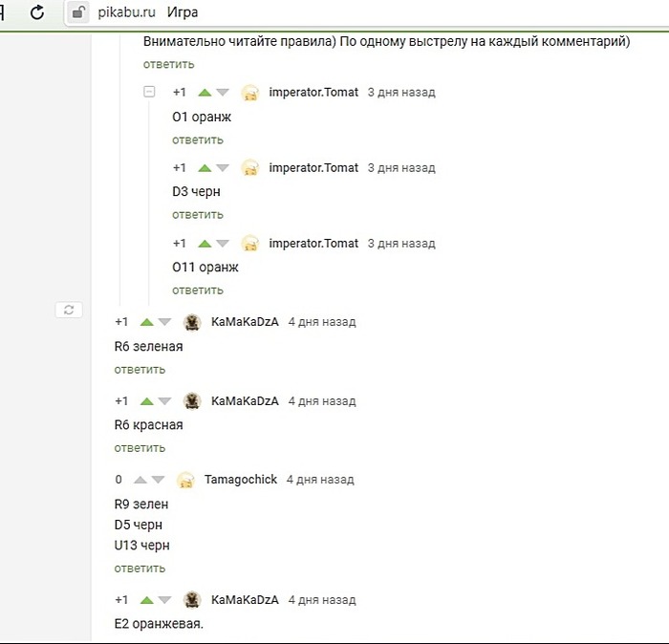Image resolution: width=669 pixels, height=644 pixels.
Task: Open the '4 дня назад' timestamp on 'E2 оранжевая.'
Action: [321, 600]
